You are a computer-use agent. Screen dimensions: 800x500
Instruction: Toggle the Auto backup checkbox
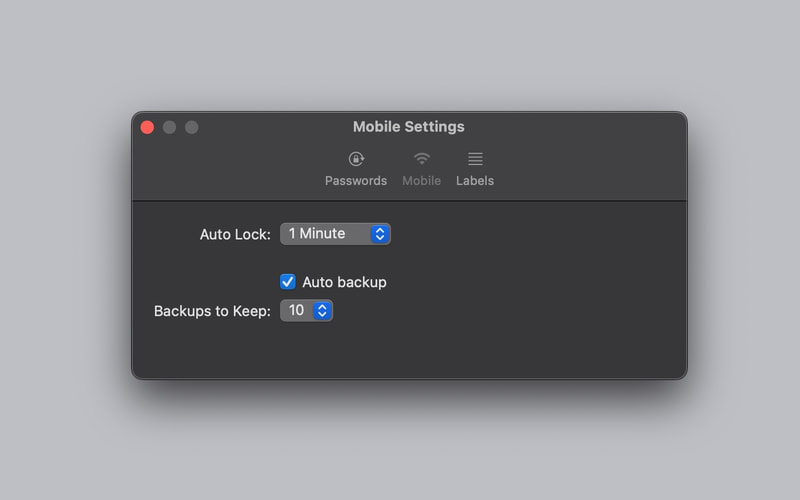tap(288, 282)
